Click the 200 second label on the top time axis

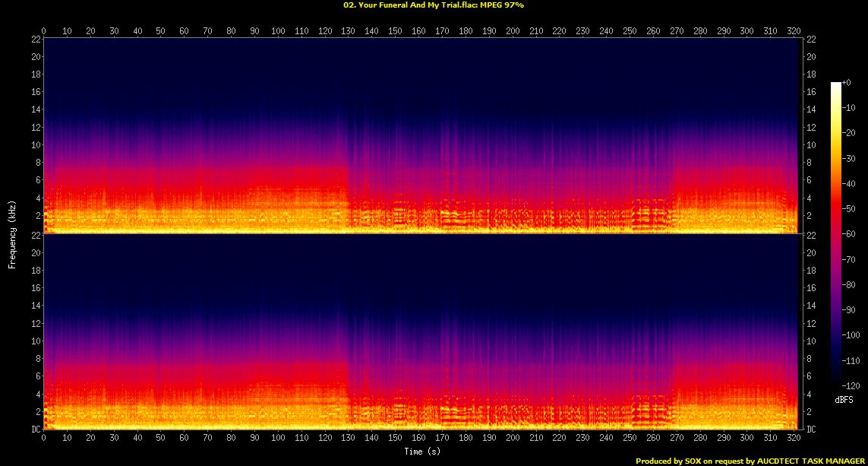point(513,31)
